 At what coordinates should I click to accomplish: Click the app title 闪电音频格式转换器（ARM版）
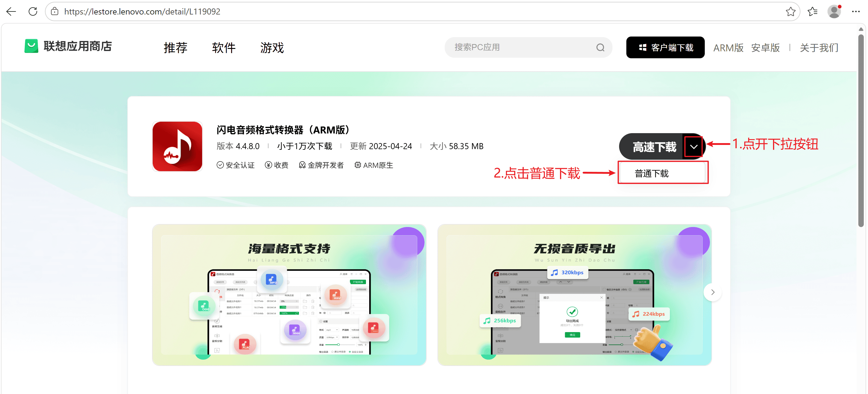click(285, 130)
